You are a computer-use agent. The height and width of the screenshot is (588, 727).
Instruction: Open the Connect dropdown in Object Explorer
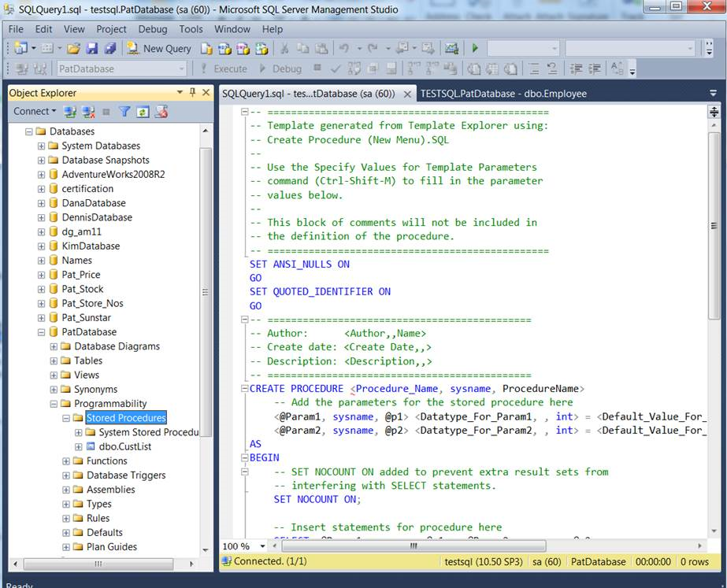pyautogui.click(x=35, y=111)
